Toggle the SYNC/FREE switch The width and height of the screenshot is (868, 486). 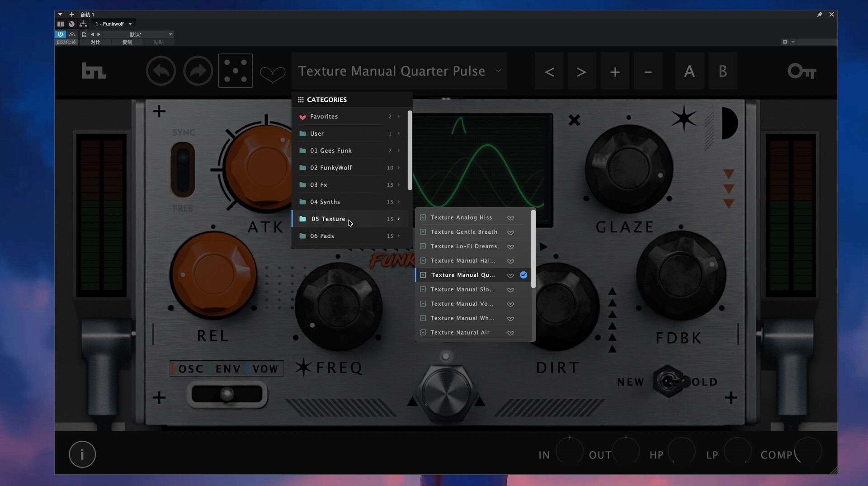[183, 170]
